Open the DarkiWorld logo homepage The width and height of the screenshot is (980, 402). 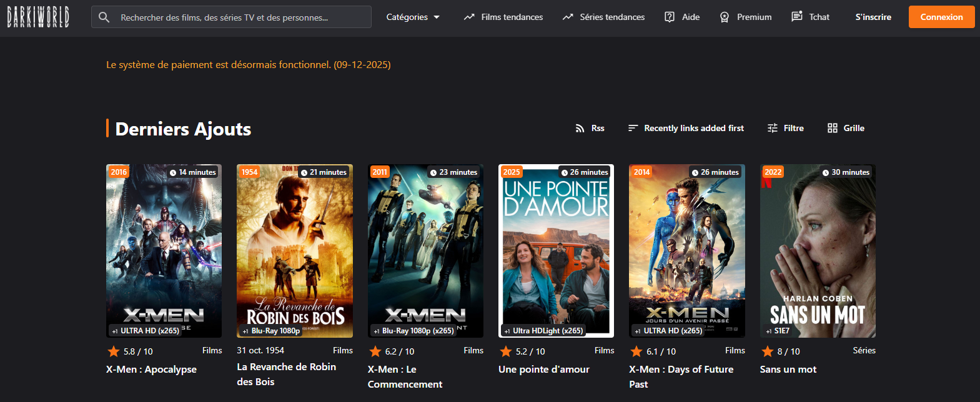(38, 17)
